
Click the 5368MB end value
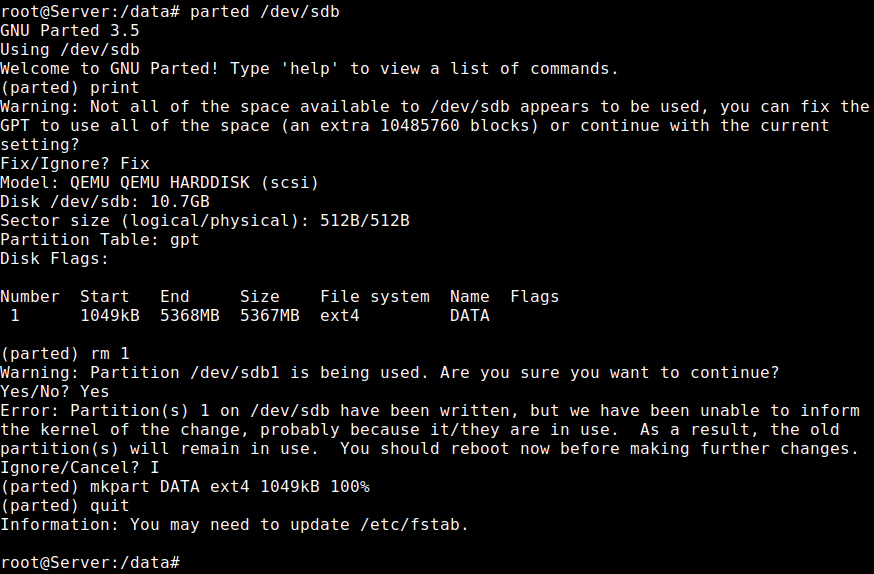tap(190, 315)
